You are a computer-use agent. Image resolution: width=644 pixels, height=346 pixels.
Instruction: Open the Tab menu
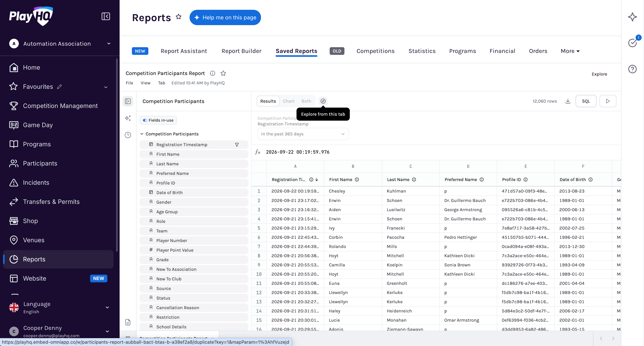[162, 83]
